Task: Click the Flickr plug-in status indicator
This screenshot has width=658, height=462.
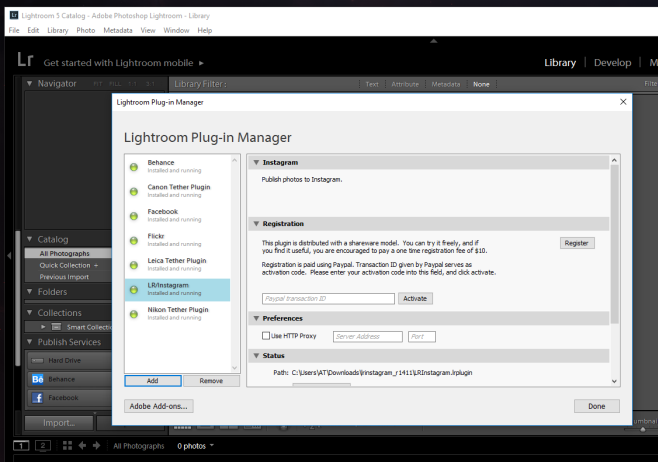Action: coord(134,240)
